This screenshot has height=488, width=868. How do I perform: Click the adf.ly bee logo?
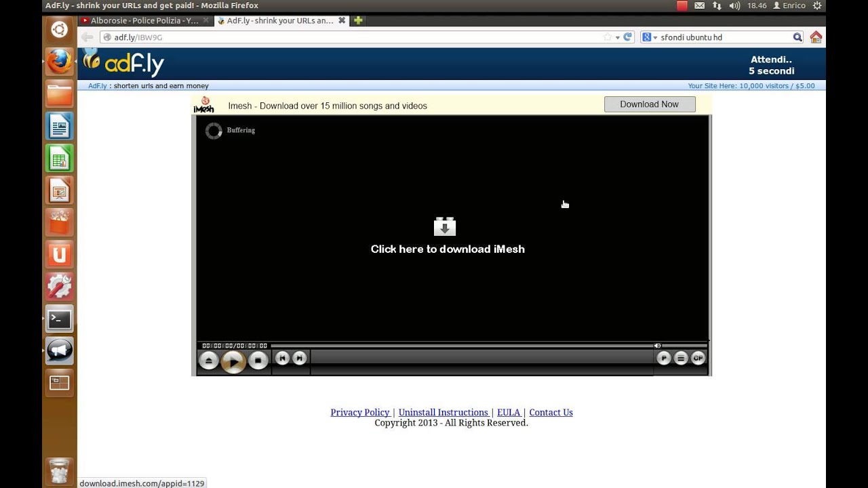(123, 63)
